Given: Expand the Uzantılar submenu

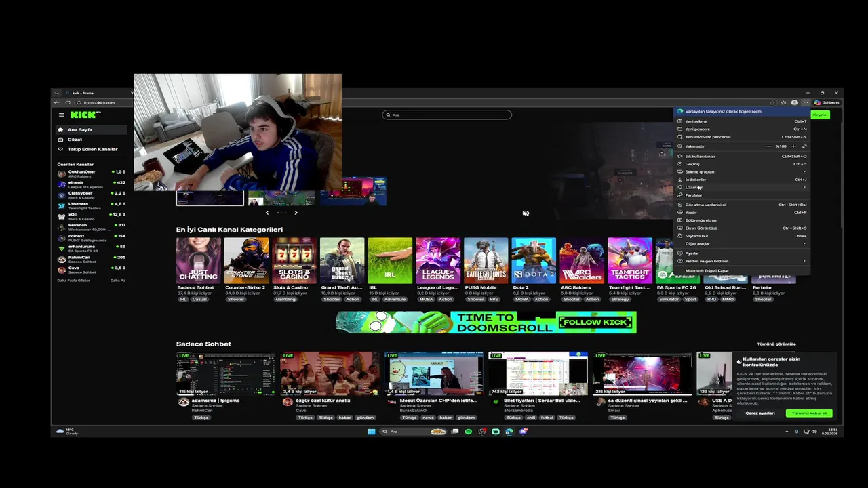Looking at the screenshot, I should pos(742,187).
